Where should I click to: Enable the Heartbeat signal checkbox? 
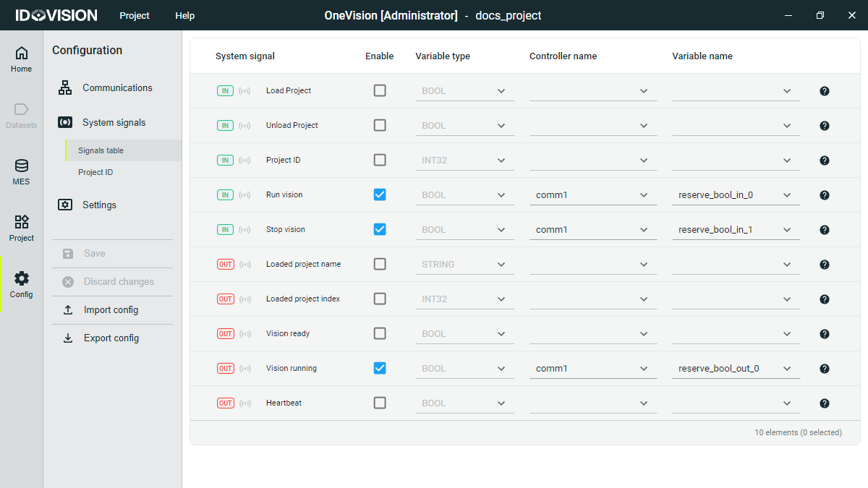[x=380, y=403]
